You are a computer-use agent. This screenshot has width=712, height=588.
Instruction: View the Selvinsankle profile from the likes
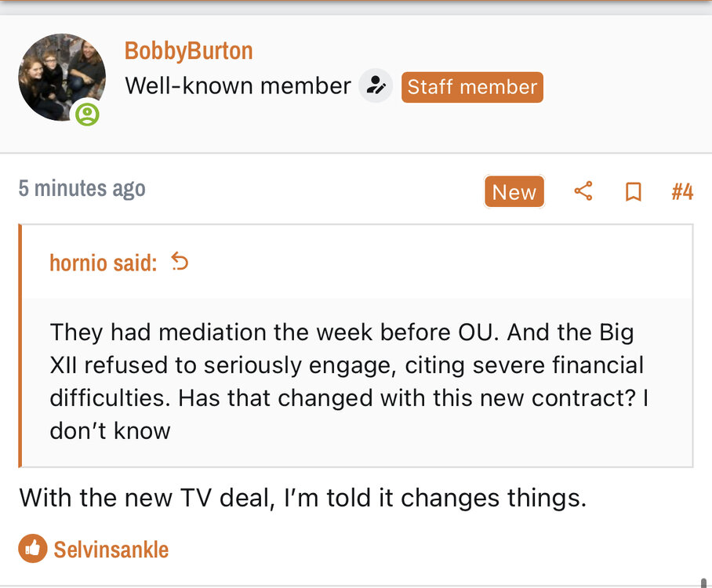click(111, 550)
